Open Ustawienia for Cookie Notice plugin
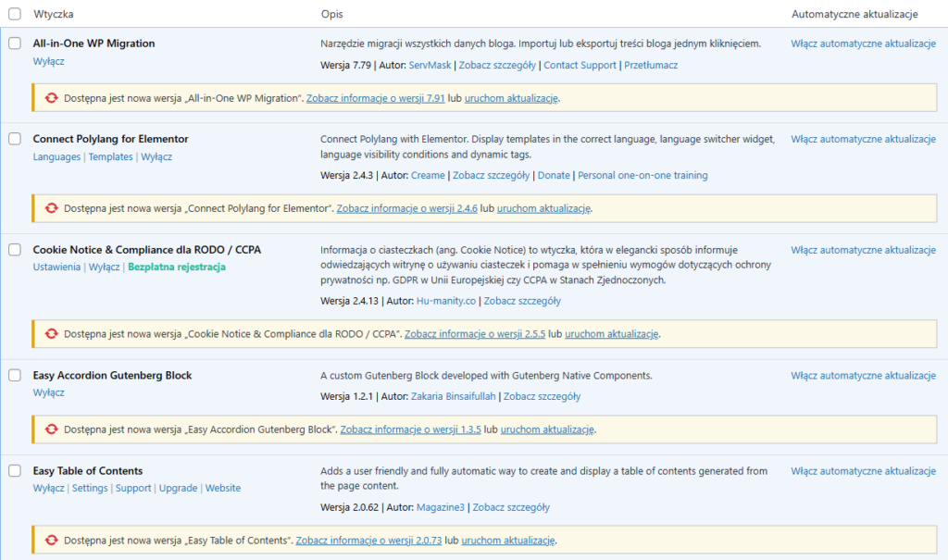The width and height of the screenshot is (948, 560). [x=56, y=267]
